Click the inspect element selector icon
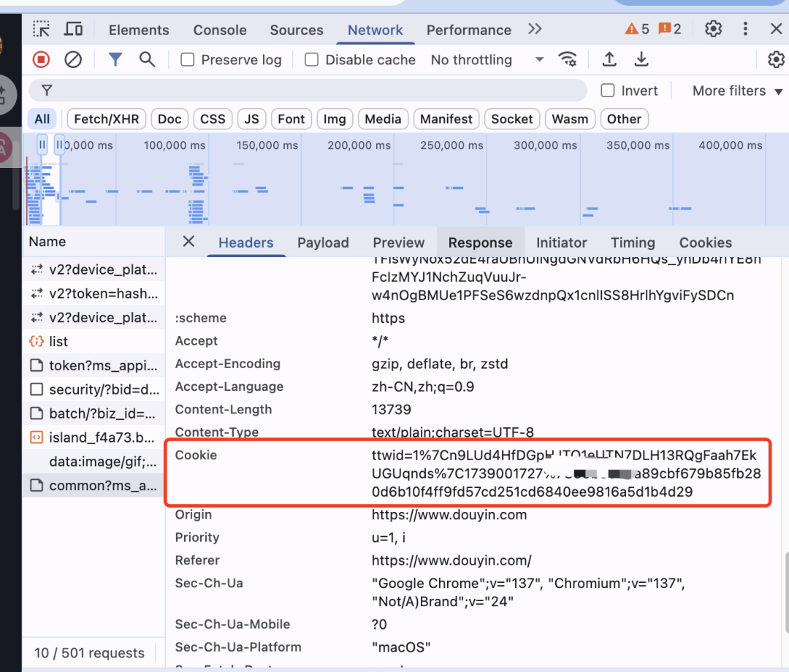This screenshot has height=672, width=789. 42,29
